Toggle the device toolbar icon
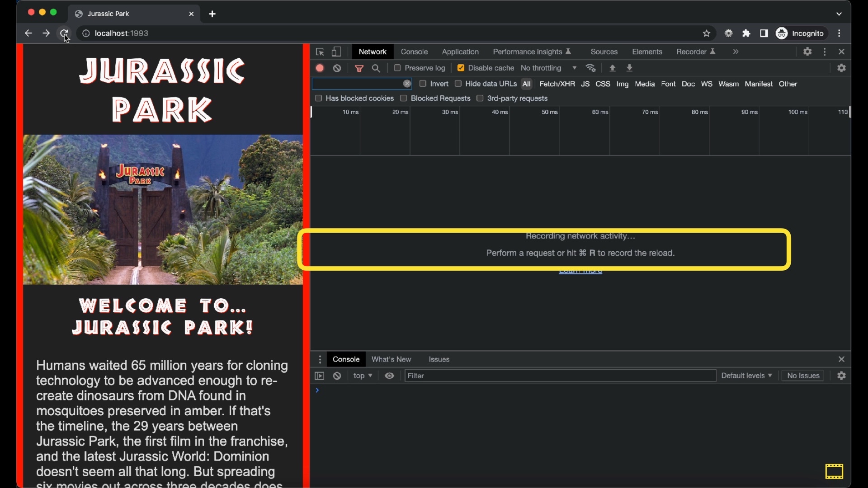868x488 pixels. [336, 52]
